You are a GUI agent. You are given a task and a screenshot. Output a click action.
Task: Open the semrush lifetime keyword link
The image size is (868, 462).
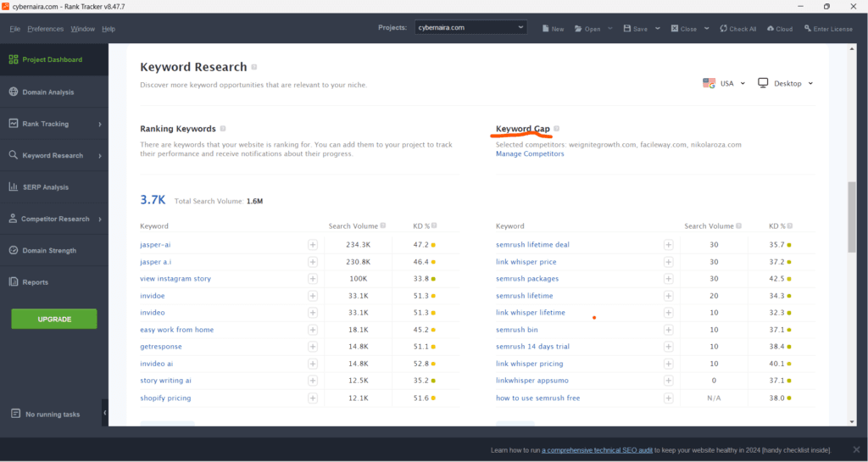[524, 296]
